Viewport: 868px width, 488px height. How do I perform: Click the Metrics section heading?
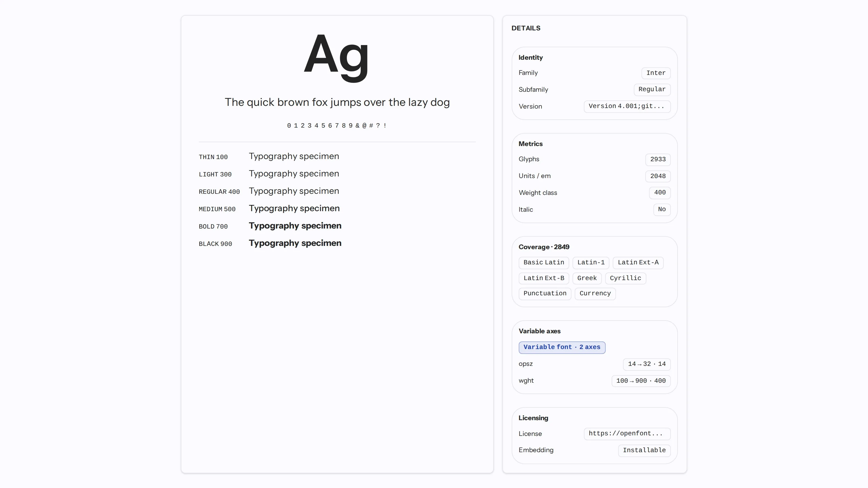[530, 144]
